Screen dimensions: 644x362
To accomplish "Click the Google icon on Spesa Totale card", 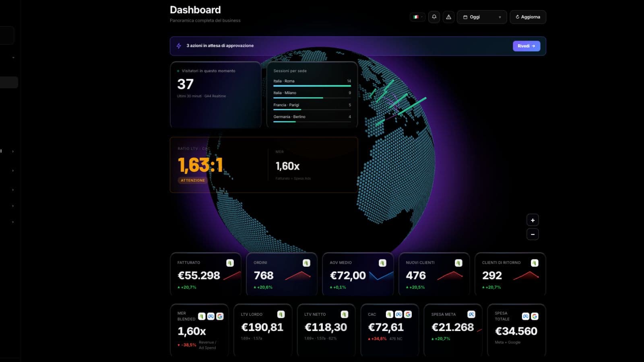I will [x=535, y=316].
